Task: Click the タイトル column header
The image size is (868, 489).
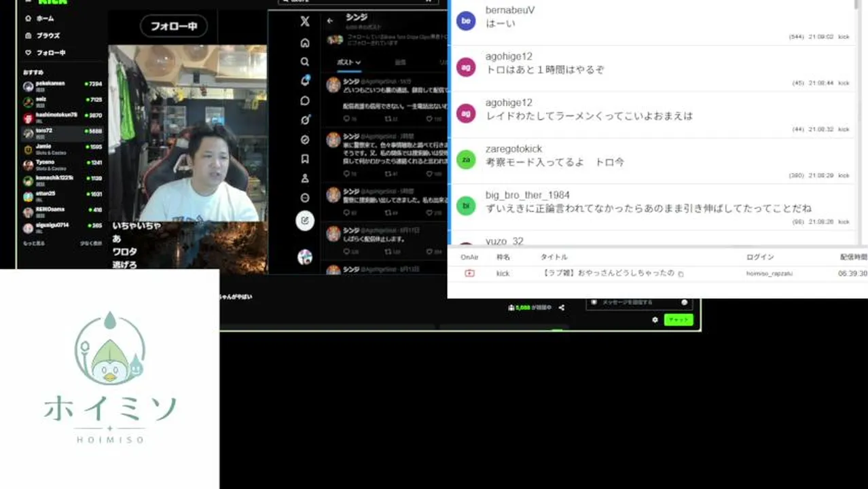Action: tap(554, 257)
